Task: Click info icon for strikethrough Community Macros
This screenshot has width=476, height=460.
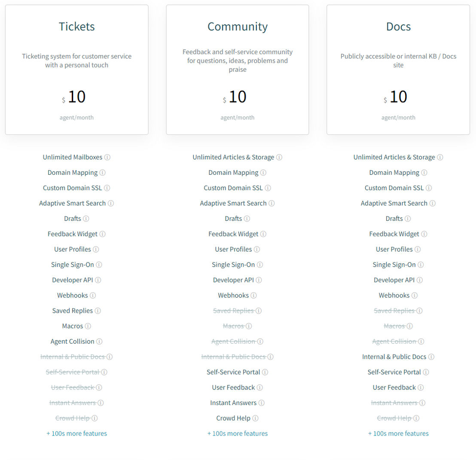Action: tap(249, 326)
